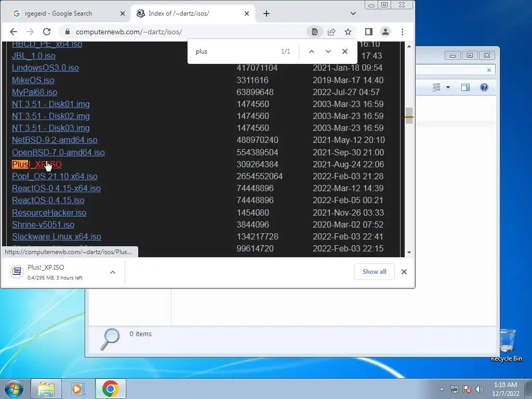Select the Index of /~dartz/isos/ tab
Image resolution: width=532 pixels, height=399 pixels.
[x=193, y=14]
